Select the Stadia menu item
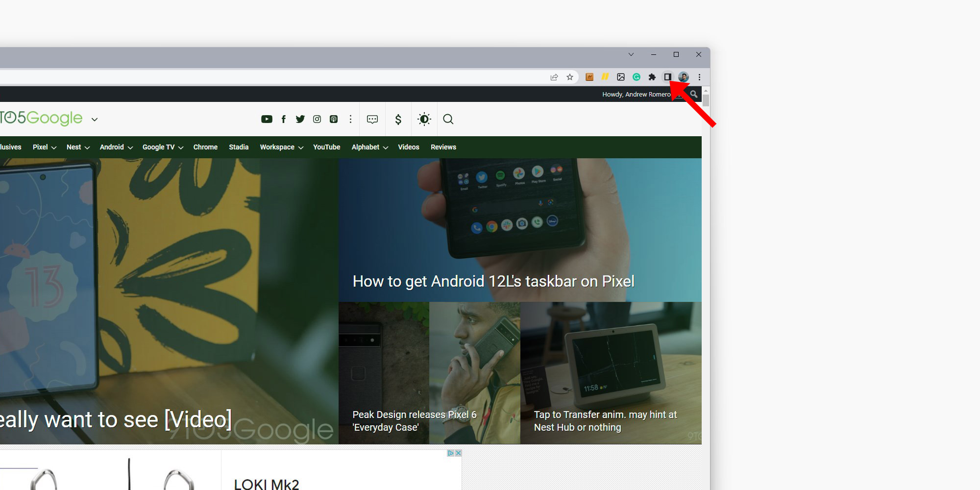Image resolution: width=980 pixels, height=490 pixels. (x=239, y=147)
